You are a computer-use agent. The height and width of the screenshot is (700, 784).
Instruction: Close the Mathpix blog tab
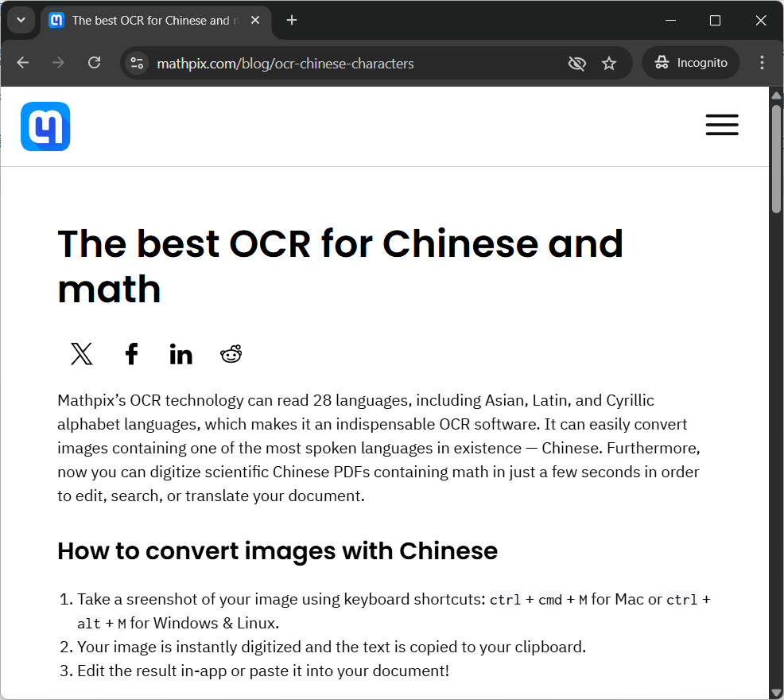point(255,20)
